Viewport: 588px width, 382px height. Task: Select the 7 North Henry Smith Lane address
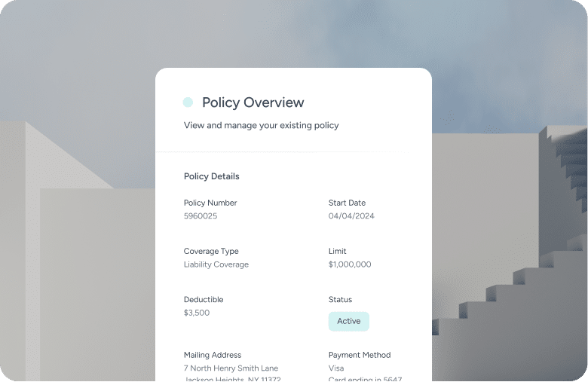(231, 368)
